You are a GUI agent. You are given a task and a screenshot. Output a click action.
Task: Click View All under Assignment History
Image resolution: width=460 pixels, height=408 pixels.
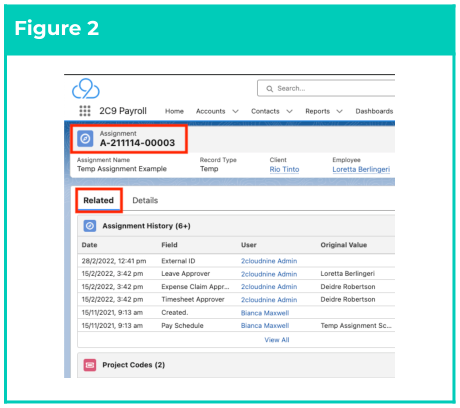click(277, 340)
